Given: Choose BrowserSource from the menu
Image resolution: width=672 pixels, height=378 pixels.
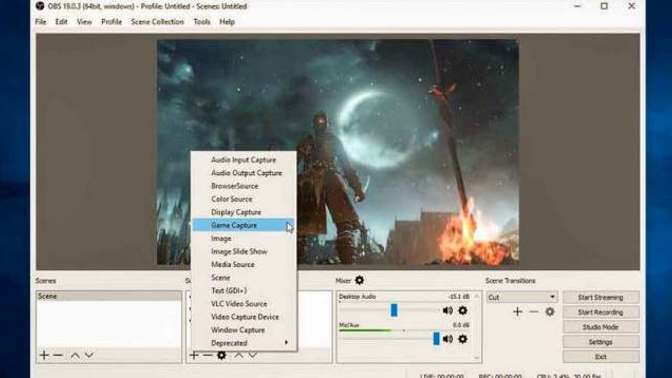Looking at the screenshot, I should click(x=243, y=186).
